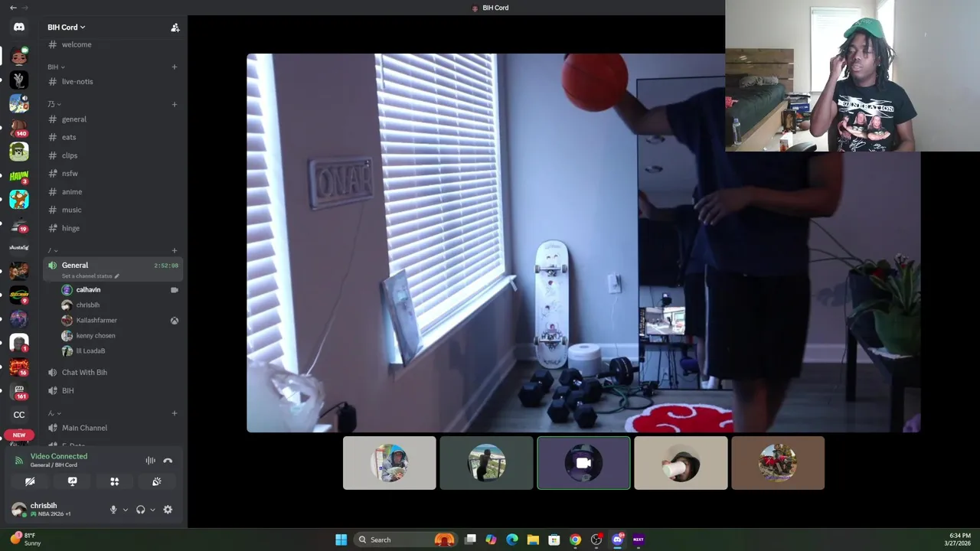This screenshot has width=980, height=551.
Task: Open the live-notis channel
Action: pos(113,82)
